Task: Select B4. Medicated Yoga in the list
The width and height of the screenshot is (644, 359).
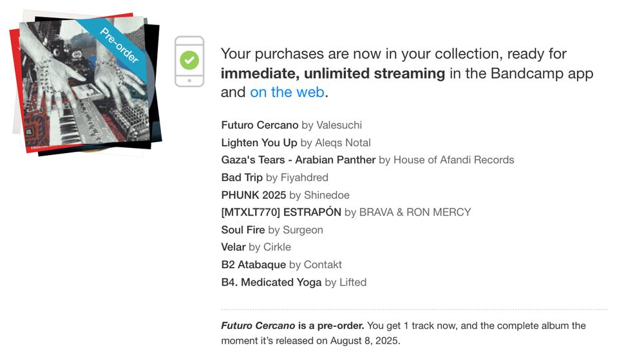Action: 271,282
